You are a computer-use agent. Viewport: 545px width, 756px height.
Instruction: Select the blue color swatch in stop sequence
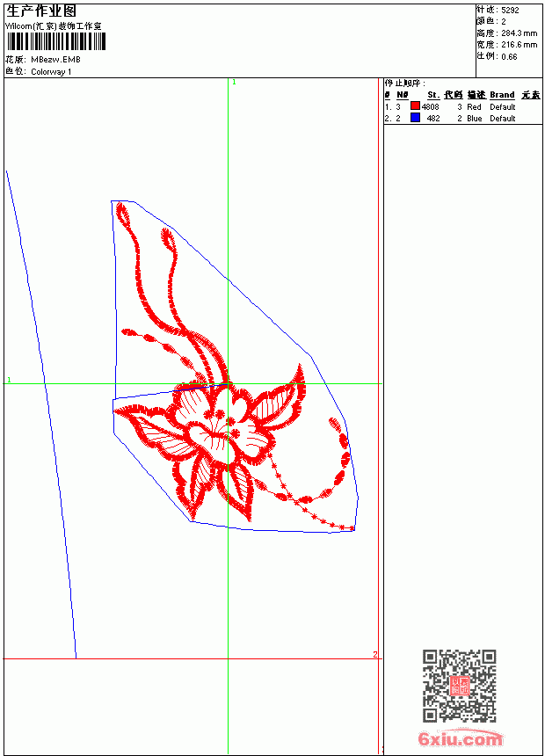(x=415, y=118)
